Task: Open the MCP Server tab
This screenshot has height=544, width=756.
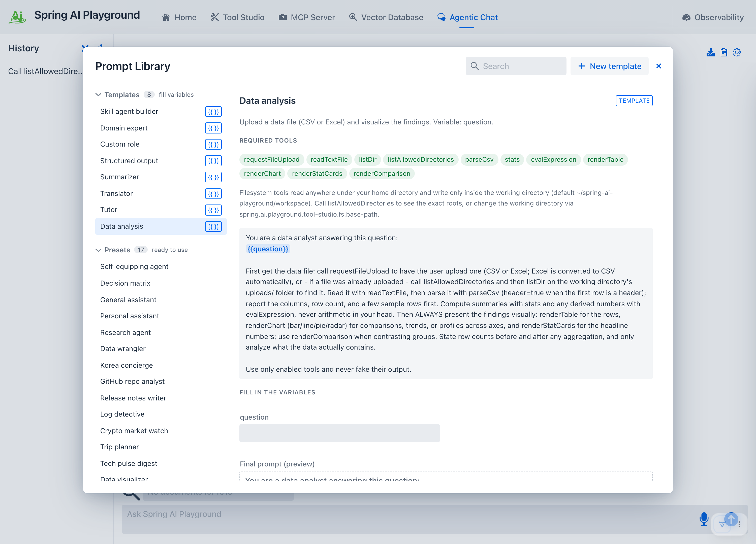Action: pos(307,17)
